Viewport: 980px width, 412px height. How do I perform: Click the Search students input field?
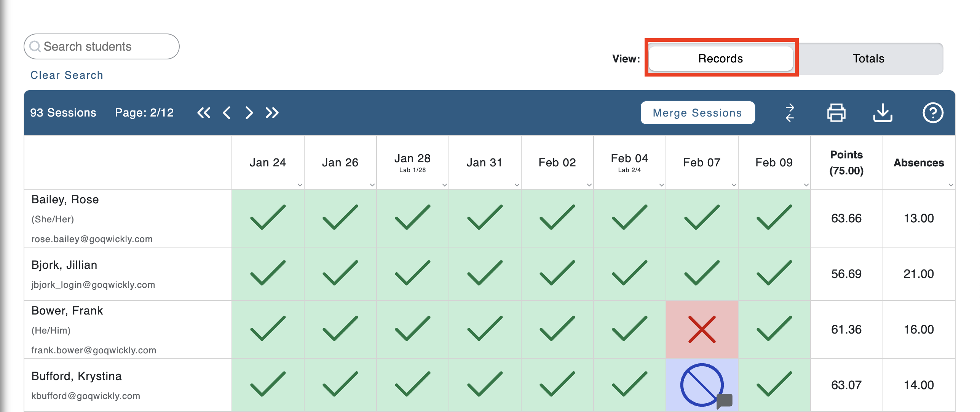pyautogui.click(x=102, y=46)
